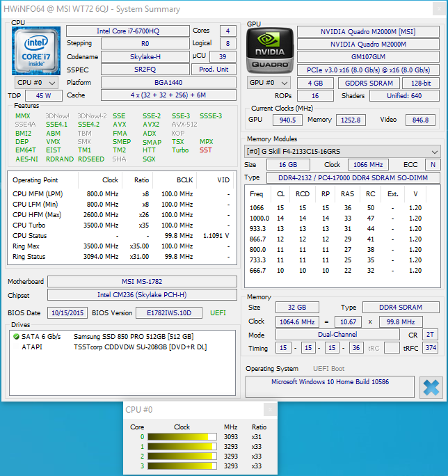Image resolution: width=448 pixels, height=476 pixels.
Task: Click the RAS column header in timings table
Action: 347,194
